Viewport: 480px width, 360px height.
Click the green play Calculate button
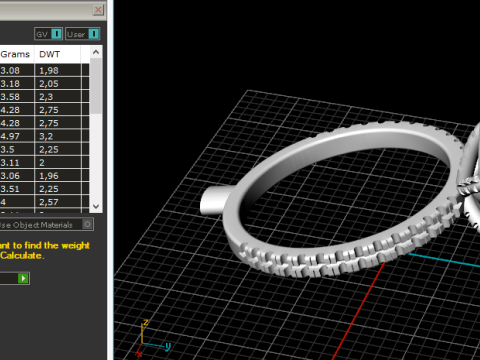coord(23,278)
